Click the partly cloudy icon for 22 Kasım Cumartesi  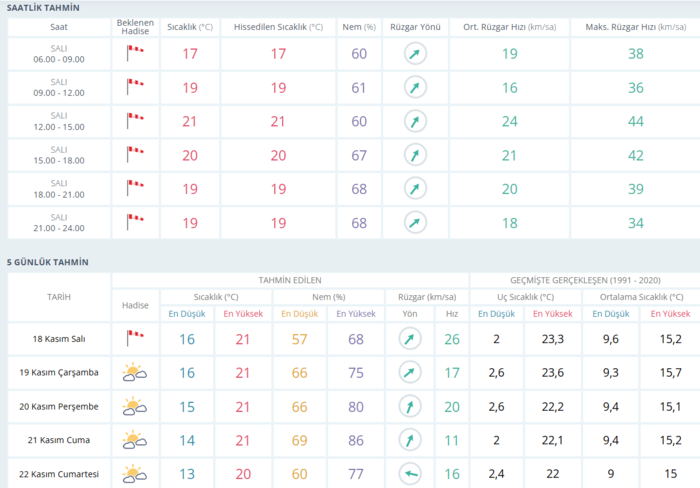point(134,473)
